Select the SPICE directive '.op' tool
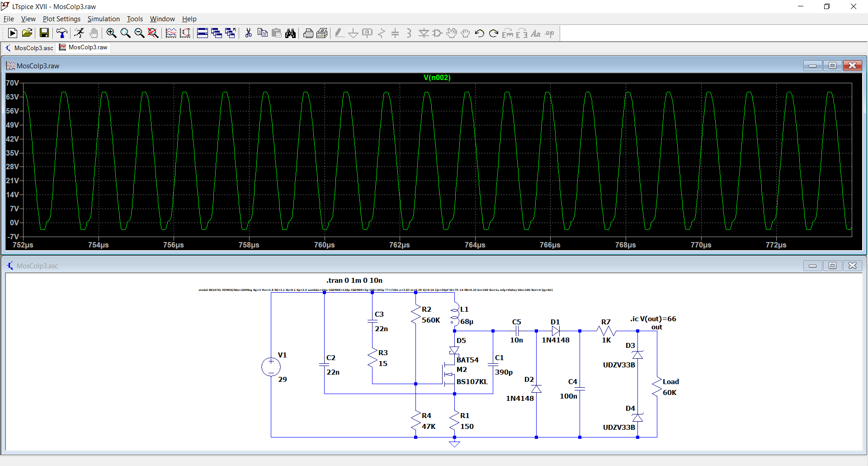This screenshot has height=466, width=868. (550, 33)
